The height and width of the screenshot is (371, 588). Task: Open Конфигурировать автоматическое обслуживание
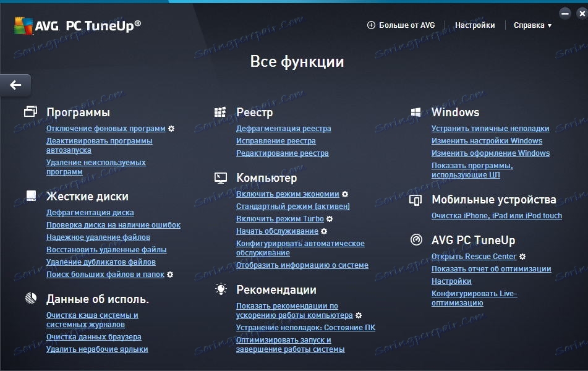(x=300, y=249)
